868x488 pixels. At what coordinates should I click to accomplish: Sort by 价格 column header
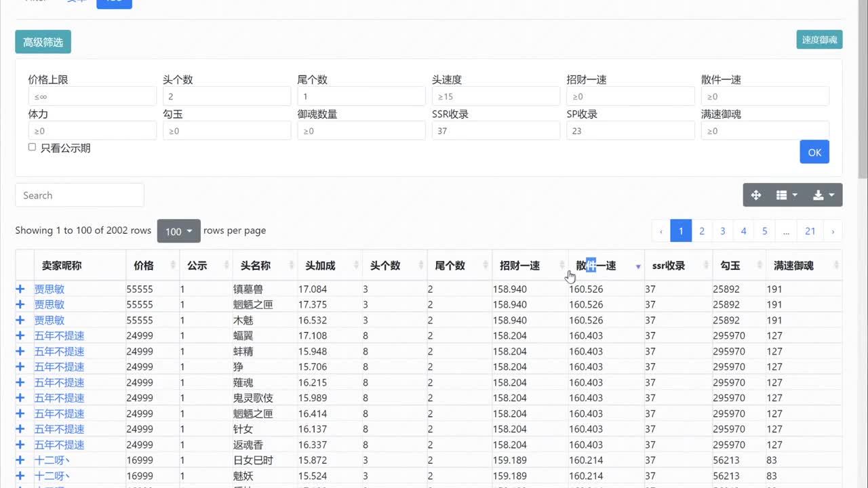pos(153,266)
